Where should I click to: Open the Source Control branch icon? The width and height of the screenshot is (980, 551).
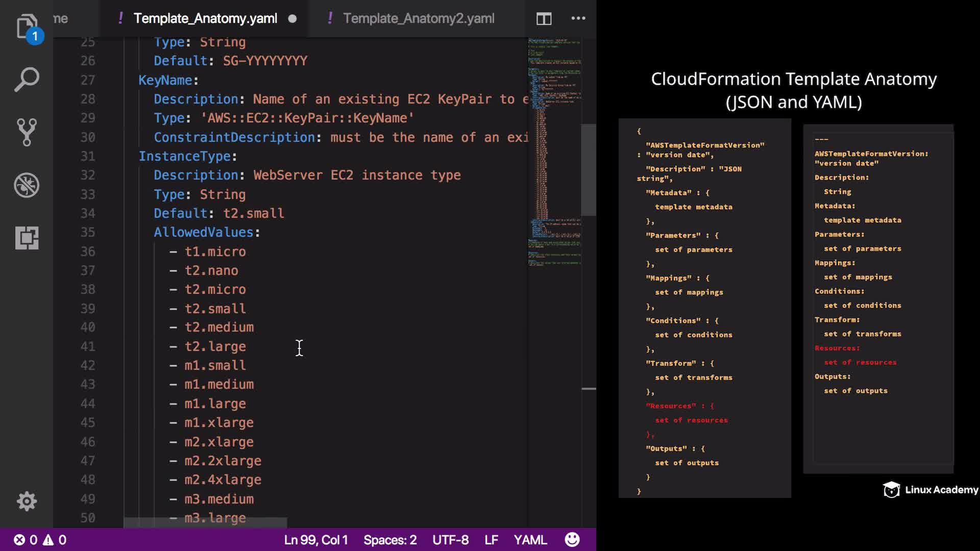[x=27, y=132]
